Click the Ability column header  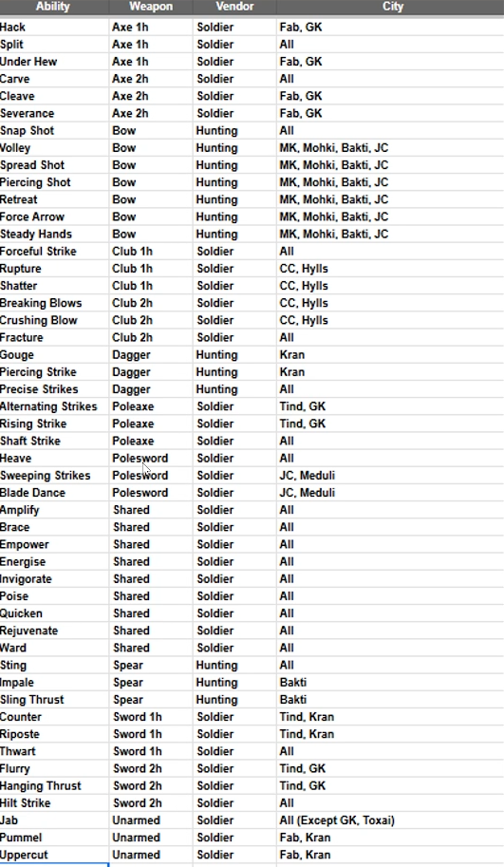[53, 7]
